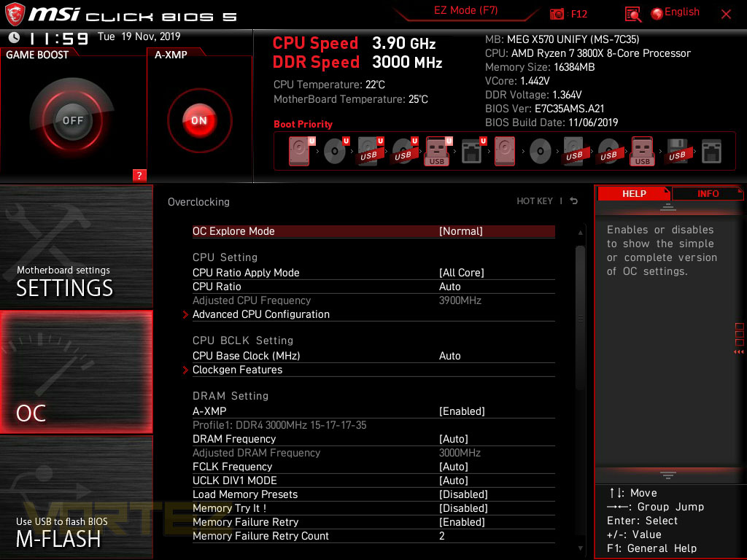The width and height of the screenshot is (747, 560).
Task: Take a screenshot with the F12 camera icon
Action: (x=557, y=14)
